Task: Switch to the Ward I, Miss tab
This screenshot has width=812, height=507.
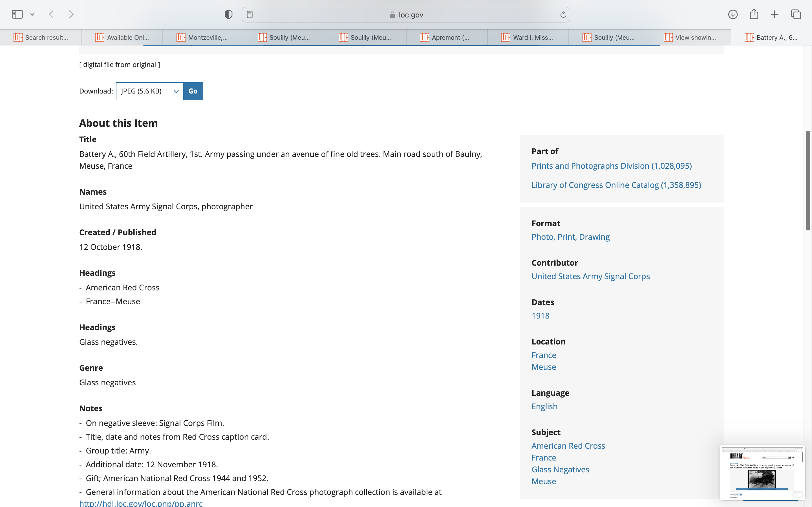Action: [x=528, y=37]
